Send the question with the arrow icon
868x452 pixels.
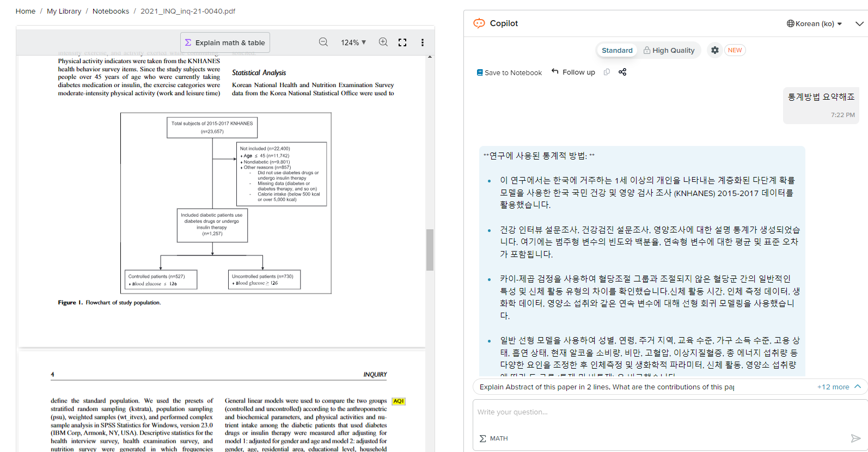click(x=855, y=438)
